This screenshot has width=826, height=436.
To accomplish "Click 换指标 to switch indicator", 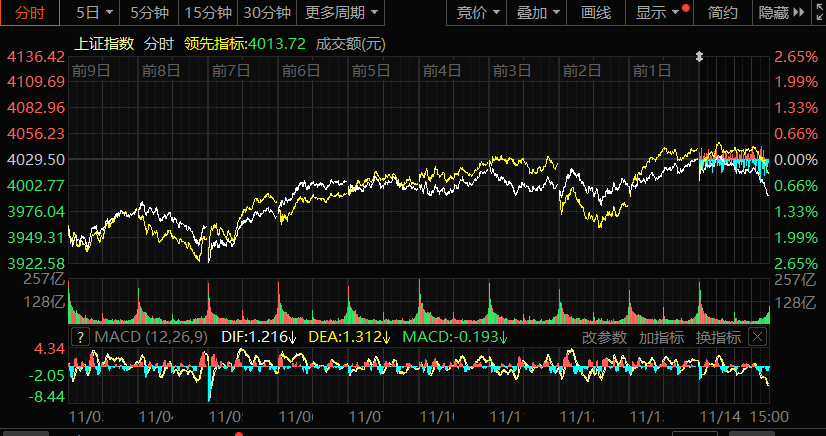I will coord(718,337).
